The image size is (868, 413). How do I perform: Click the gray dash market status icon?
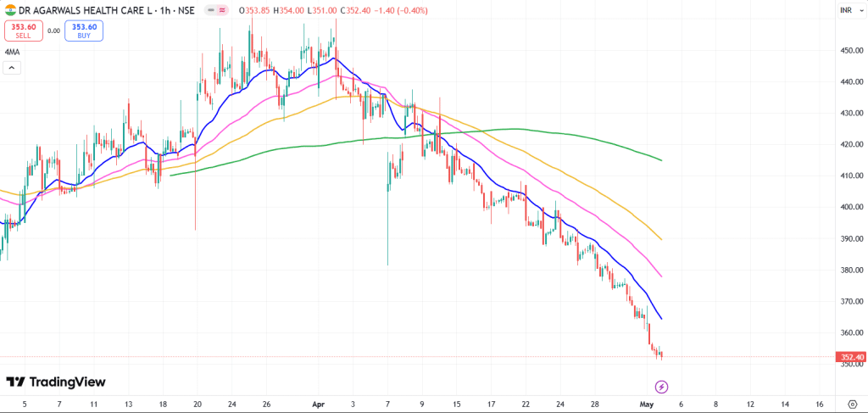pyautogui.click(x=211, y=10)
